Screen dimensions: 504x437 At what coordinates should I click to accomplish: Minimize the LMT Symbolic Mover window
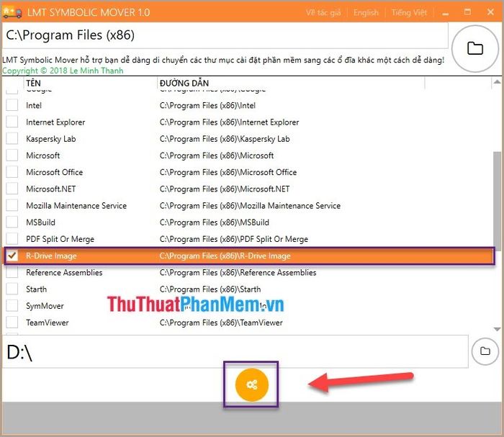446,13
